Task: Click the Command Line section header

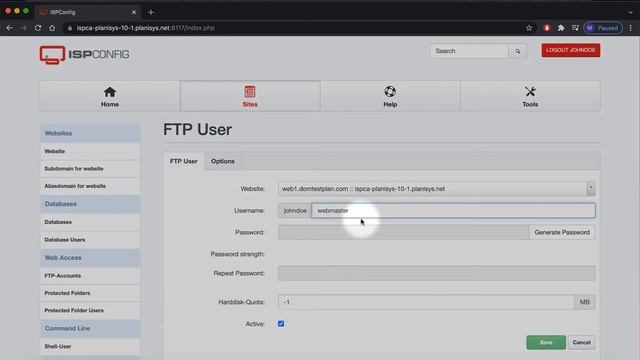Action: tap(90, 329)
